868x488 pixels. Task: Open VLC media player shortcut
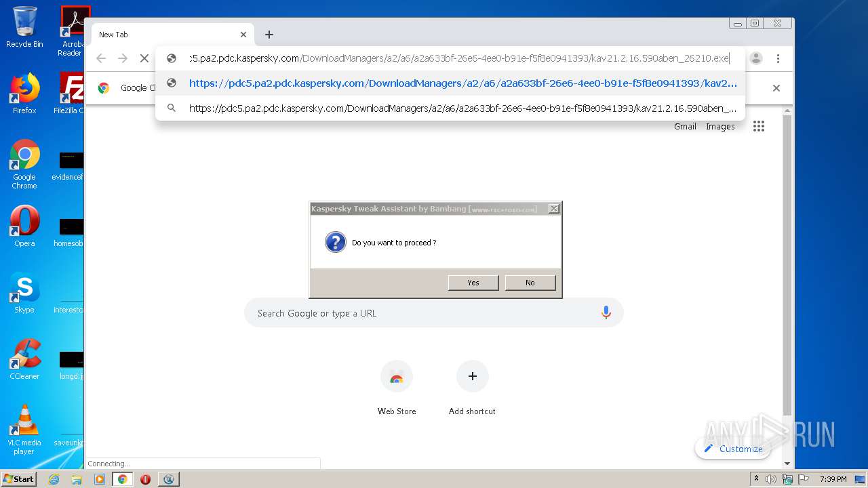click(24, 430)
